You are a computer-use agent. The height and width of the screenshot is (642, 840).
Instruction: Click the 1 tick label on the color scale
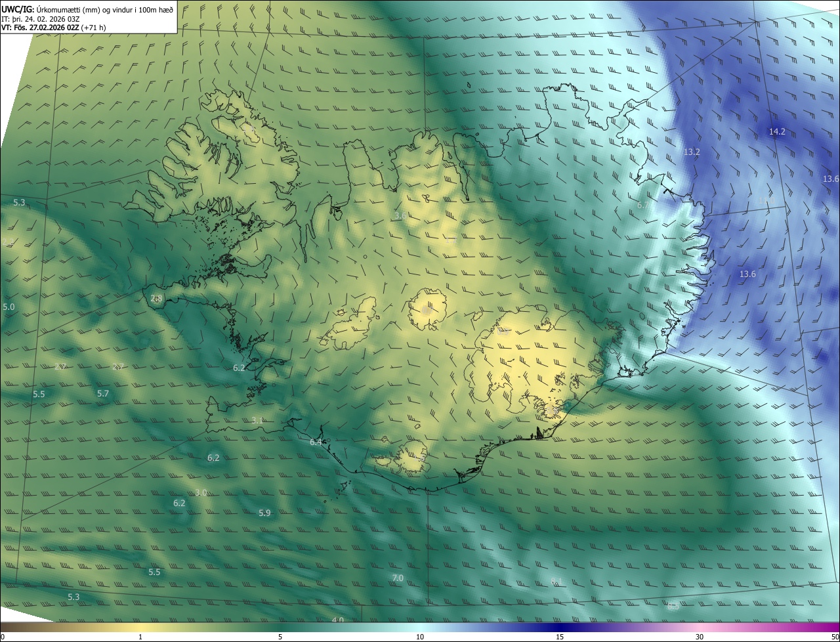(140, 637)
